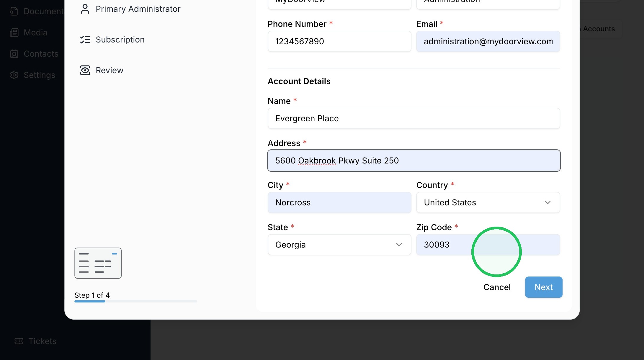This screenshot has width=644, height=360.
Task: Click the Step 1 of 4 progress bar
Action: (136, 301)
